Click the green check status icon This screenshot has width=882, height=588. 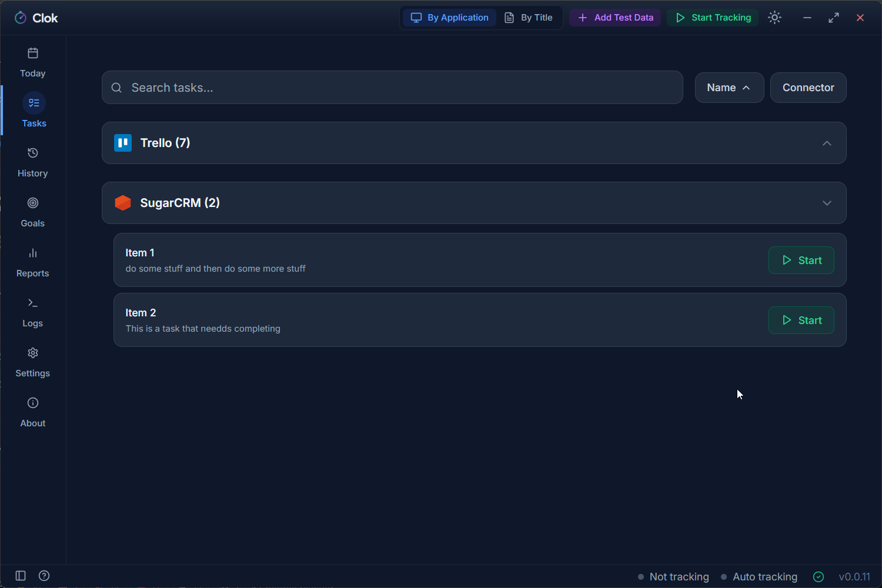coord(818,577)
